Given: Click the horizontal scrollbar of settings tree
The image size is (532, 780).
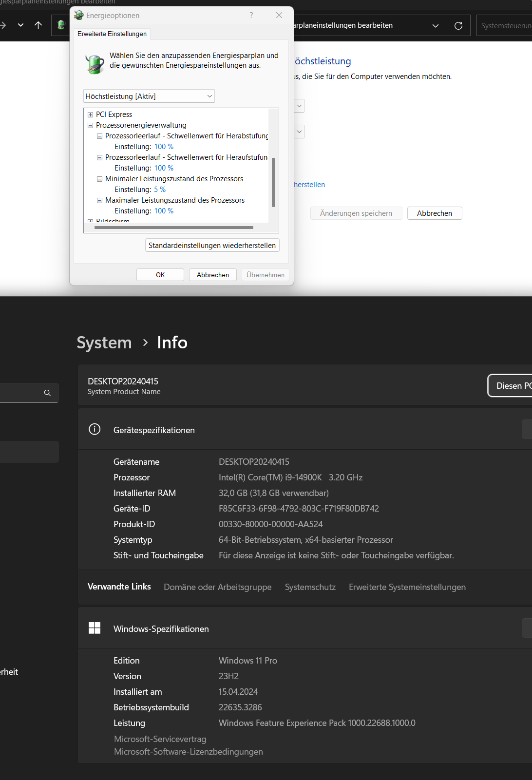Looking at the screenshot, I should [174, 227].
